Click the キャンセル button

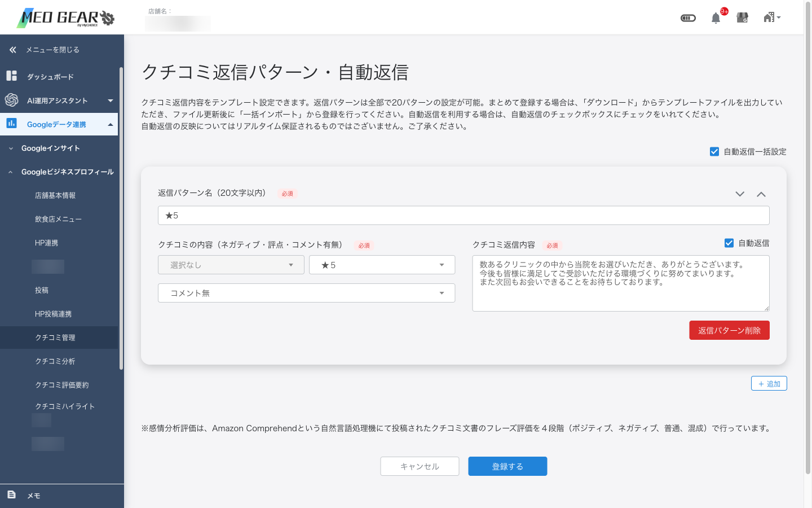pos(420,466)
